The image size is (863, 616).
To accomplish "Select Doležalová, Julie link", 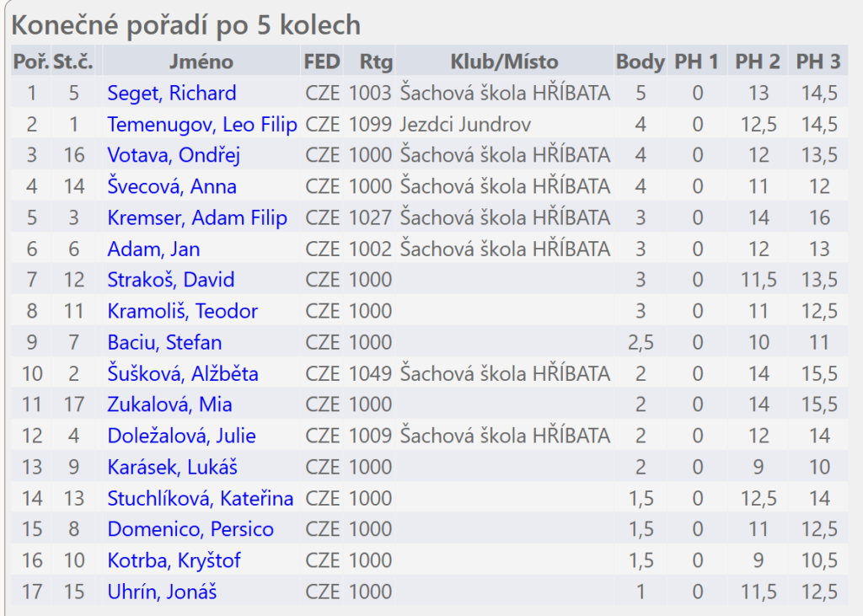I will (x=182, y=436).
